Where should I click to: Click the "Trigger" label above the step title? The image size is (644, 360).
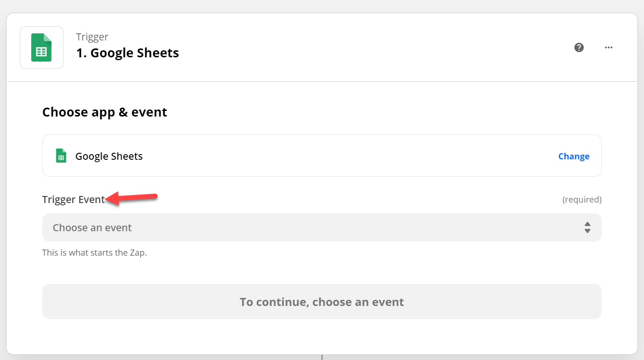pos(92,37)
